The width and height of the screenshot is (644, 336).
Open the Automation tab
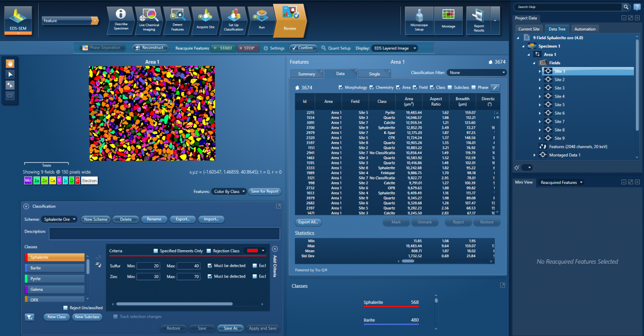pyautogui.click(x=584, y=29)
